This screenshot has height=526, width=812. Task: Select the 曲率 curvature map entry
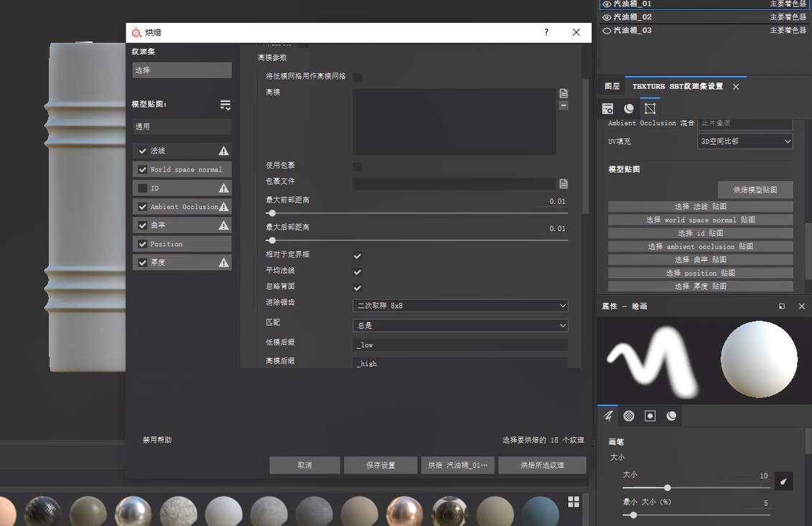click(182, 225)
